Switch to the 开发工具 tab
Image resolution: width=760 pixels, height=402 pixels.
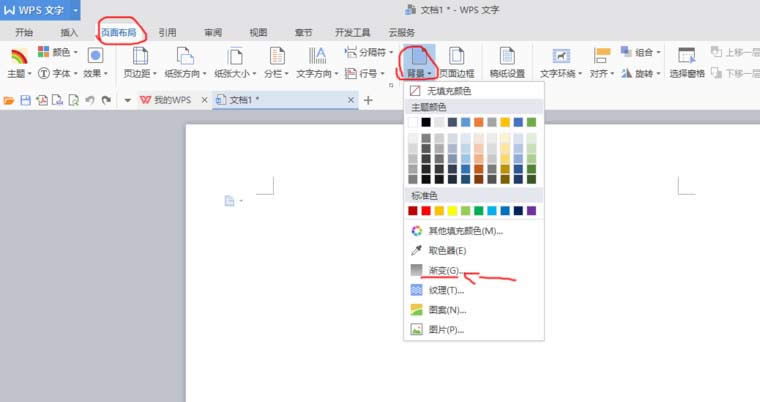(352, 32)
